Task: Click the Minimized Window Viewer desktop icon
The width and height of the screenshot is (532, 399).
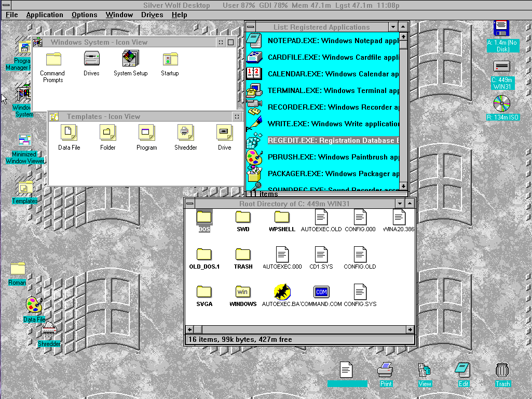Action: 24,140
